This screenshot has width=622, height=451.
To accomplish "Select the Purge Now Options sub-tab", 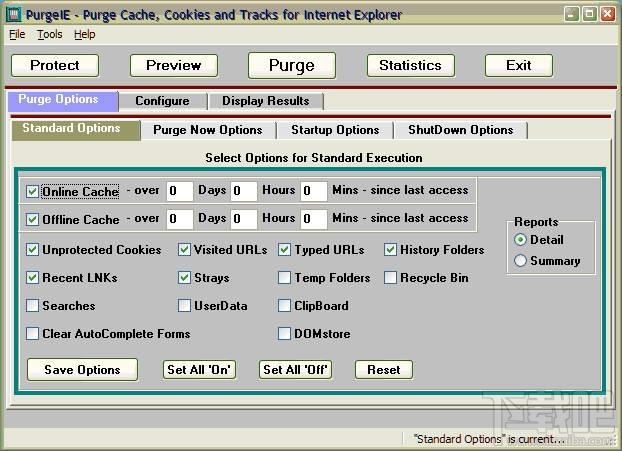I will tap(208, 130).
